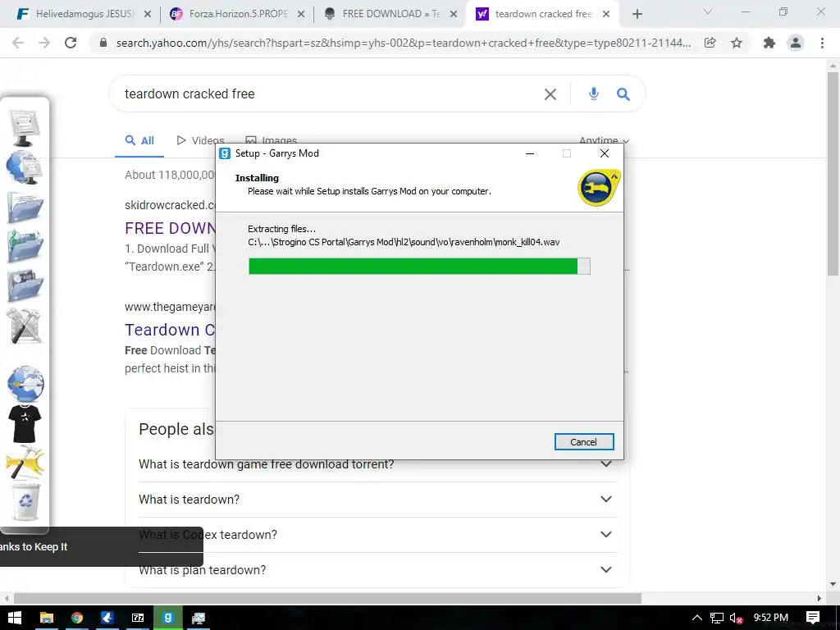The height and width of the screenshot is (630, 840).
Task: Click the page horizontal scrollbar
Action: coord(327,598)
